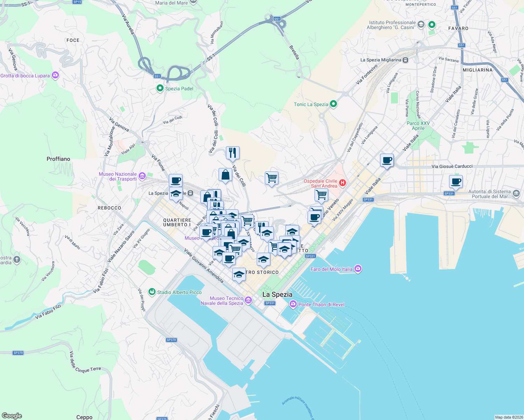524x420 pixels.
Task: Select the museum marker for Museo Tecnico Navale della Spezia
Action: click(248, 301)
